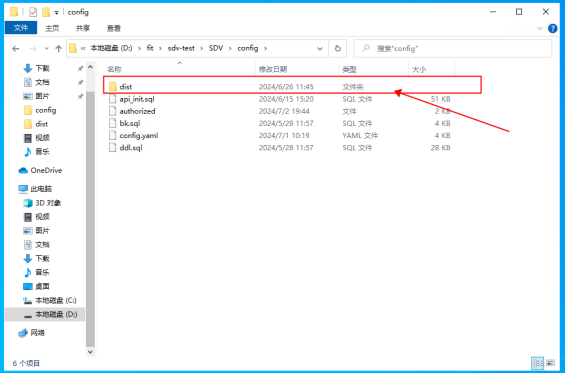Click the config breadcrumb segment
The width and height of the screenshot is (565, 373).
pyautogui.click(x=248, y=48)
